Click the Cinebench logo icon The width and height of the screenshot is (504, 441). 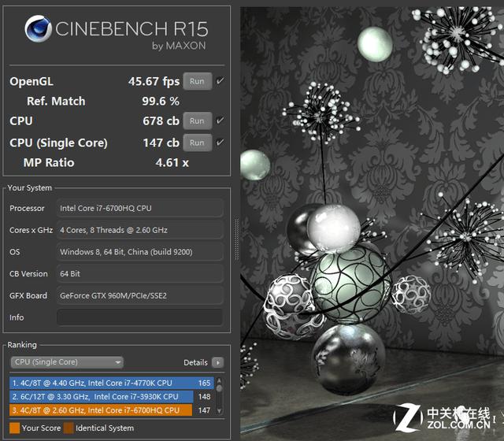pyautogui.click(x=39, y=28)
